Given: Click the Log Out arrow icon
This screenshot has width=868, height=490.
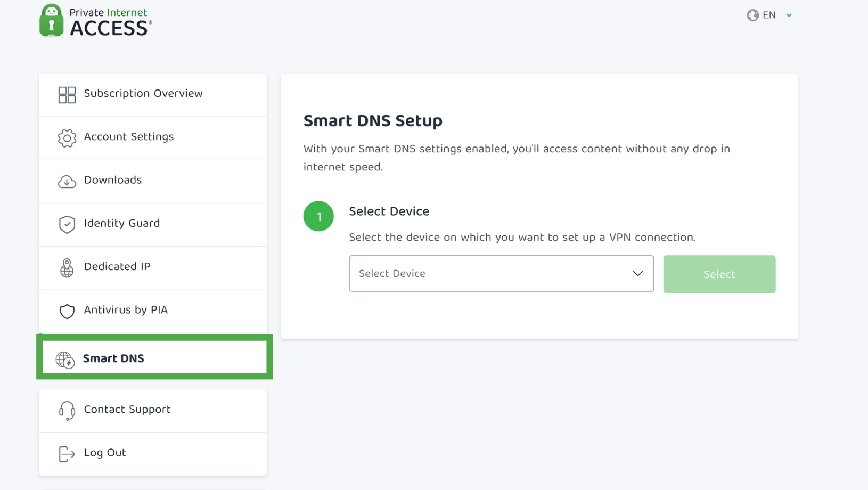Looking at the screenshot, I should (x=67, y=454).
